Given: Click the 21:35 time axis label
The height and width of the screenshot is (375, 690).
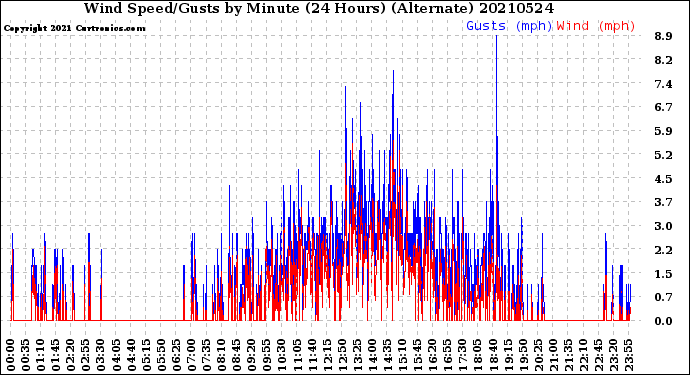Looking at the screenshot, I should point(568,355).
